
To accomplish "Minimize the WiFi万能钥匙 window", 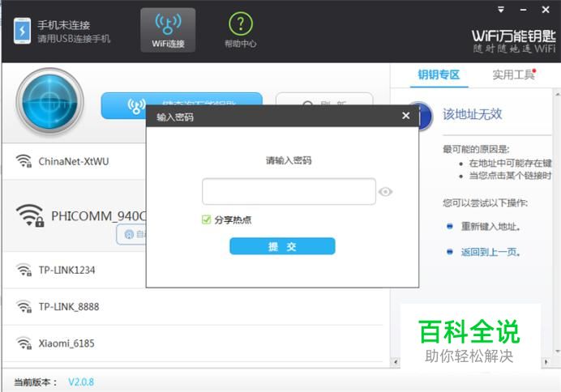I will tap(523, 10).
